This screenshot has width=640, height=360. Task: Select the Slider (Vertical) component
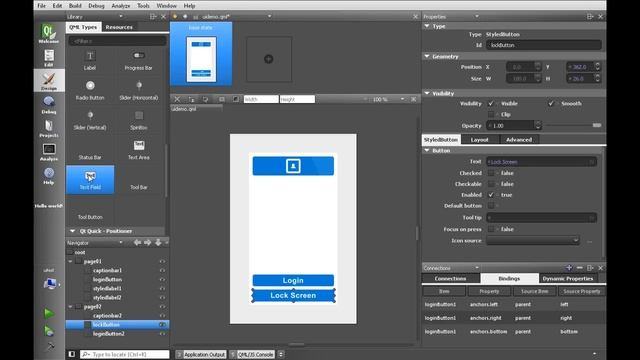90,120
